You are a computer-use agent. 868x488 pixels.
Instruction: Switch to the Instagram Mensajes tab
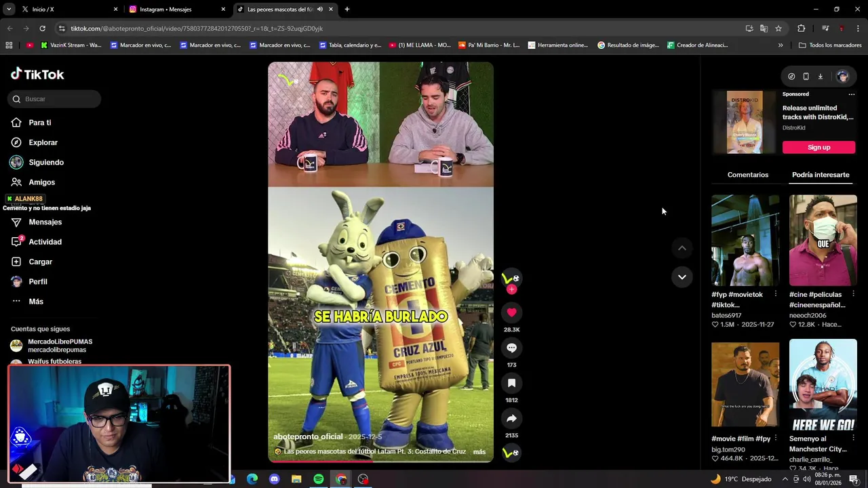pos(178,9)
